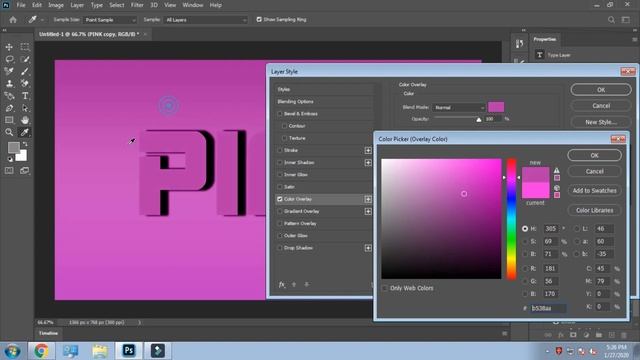This screenshot has height=360, width=640.
Task: Change the screen mode
Action: tap(25, 171)
